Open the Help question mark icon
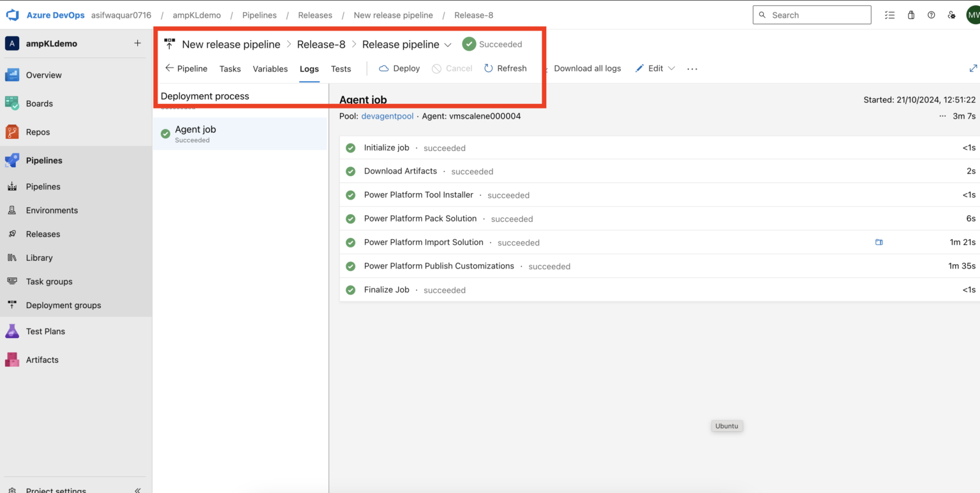The width and height of the screenshot is (980, 493). point(932,15)
